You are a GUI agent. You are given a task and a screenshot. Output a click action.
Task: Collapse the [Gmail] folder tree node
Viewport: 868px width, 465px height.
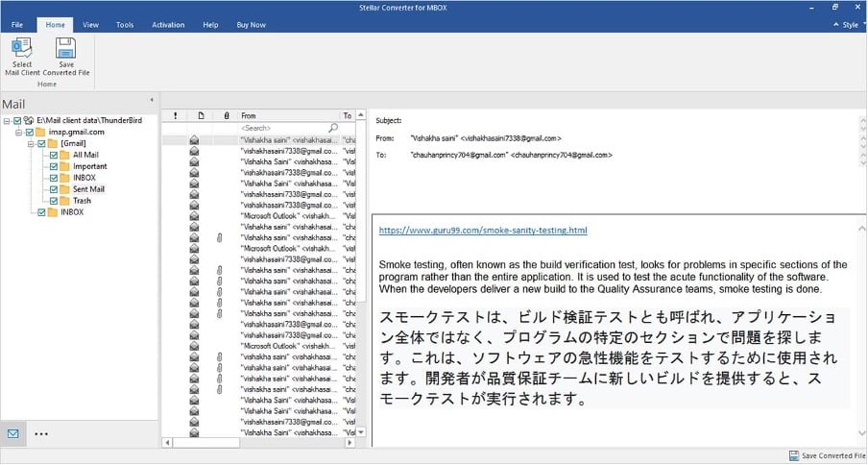[31, 143]
